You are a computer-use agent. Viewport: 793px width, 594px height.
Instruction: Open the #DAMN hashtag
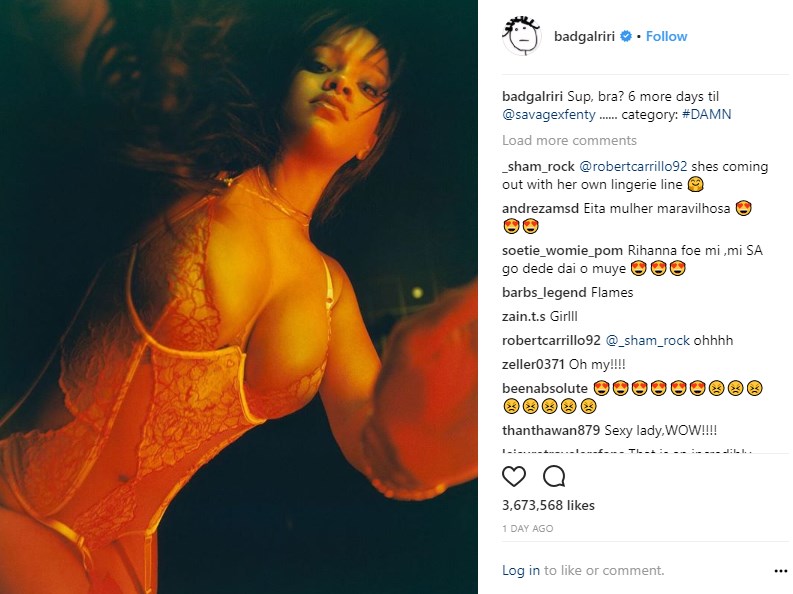(x=707, y=114)
